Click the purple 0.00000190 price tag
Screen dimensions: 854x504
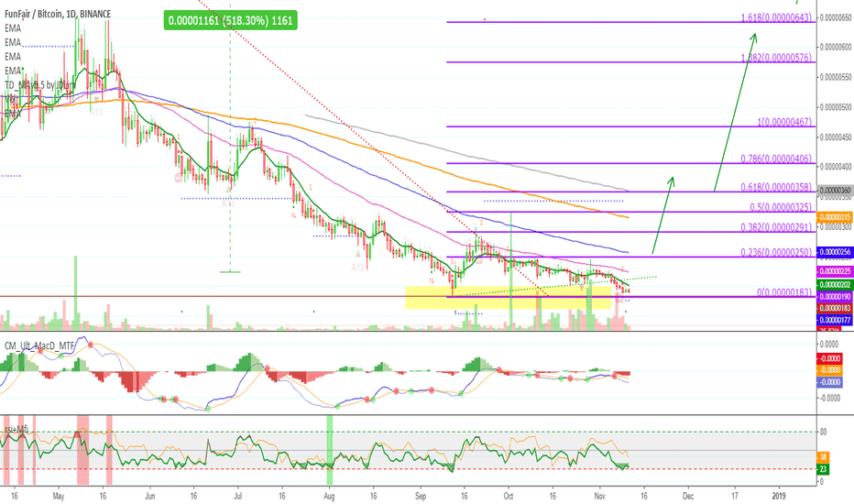[x=835, y=296]
